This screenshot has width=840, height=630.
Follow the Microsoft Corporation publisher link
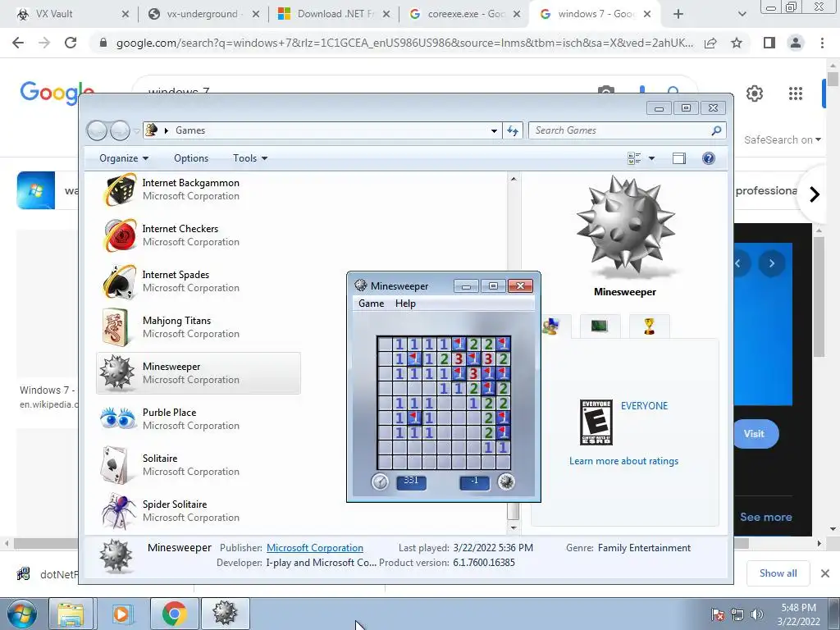coord(315,548)
